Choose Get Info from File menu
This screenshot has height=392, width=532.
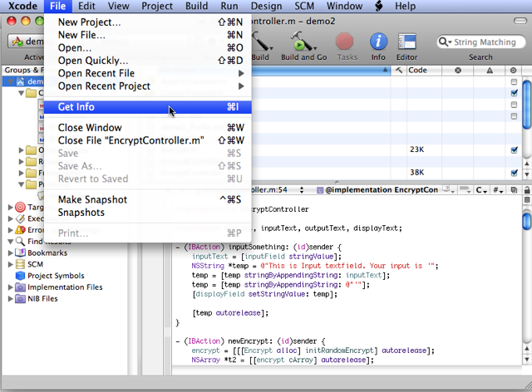coord(148,107)
